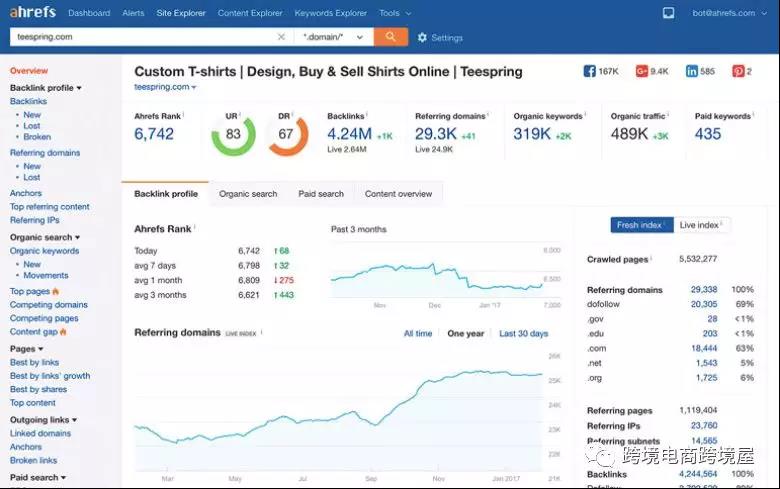The image size is (780, 489).
Task: Open Overview in sidebar
Action: coord(29,71)
